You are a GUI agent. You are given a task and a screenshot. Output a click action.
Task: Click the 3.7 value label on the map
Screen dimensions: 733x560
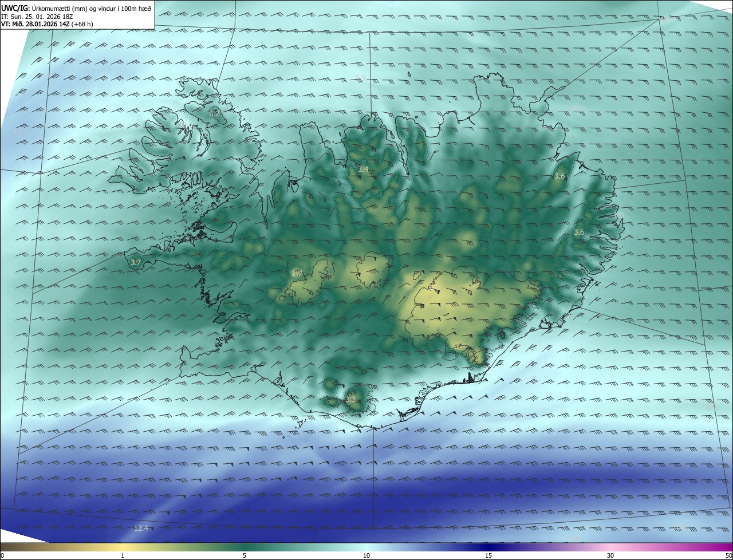[x=135, y=262]
